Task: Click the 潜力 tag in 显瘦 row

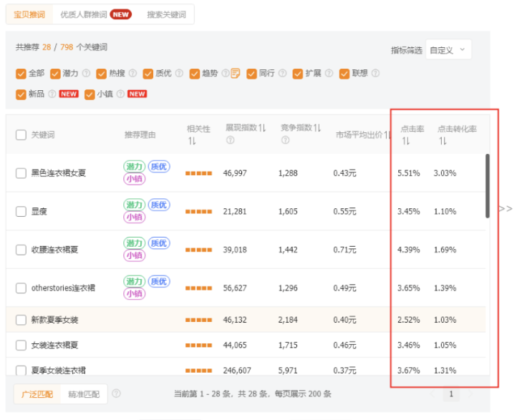Action: (x=134, y=205)
